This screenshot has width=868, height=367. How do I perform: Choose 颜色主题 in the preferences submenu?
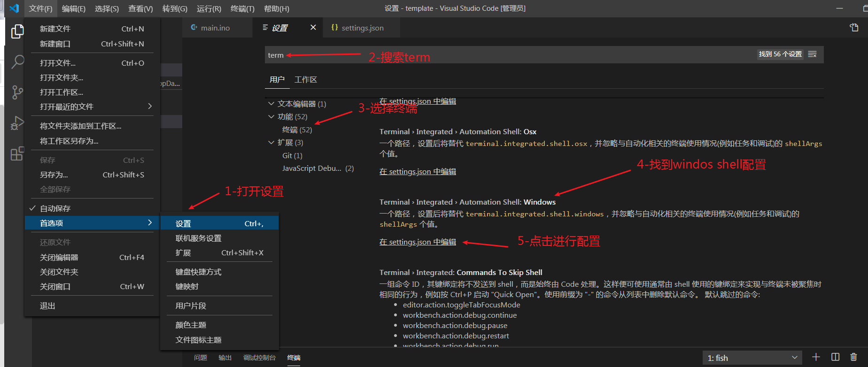tap(219, 325)
